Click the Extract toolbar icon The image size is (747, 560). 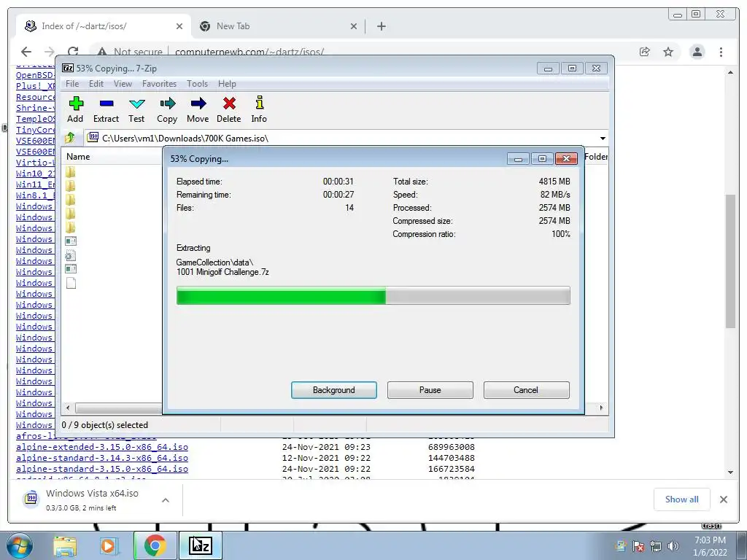[x=106, y=109]
